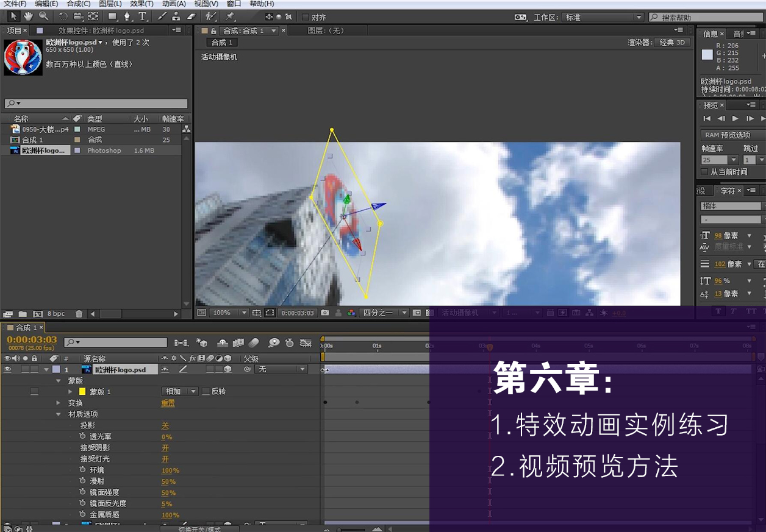This screenshot has width=766, height=532.
Task: Toggle the 对齐 snapping checkbox
Action: pos(306,18)
